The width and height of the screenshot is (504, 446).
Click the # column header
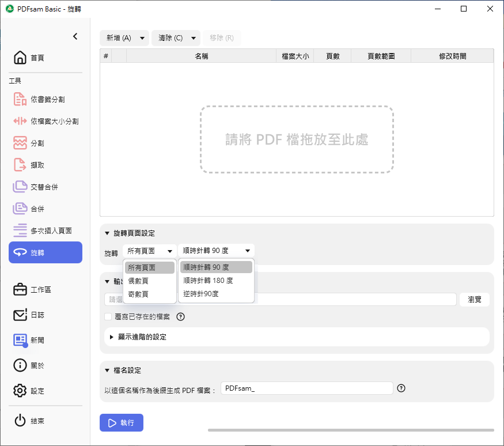pos(106,56)
